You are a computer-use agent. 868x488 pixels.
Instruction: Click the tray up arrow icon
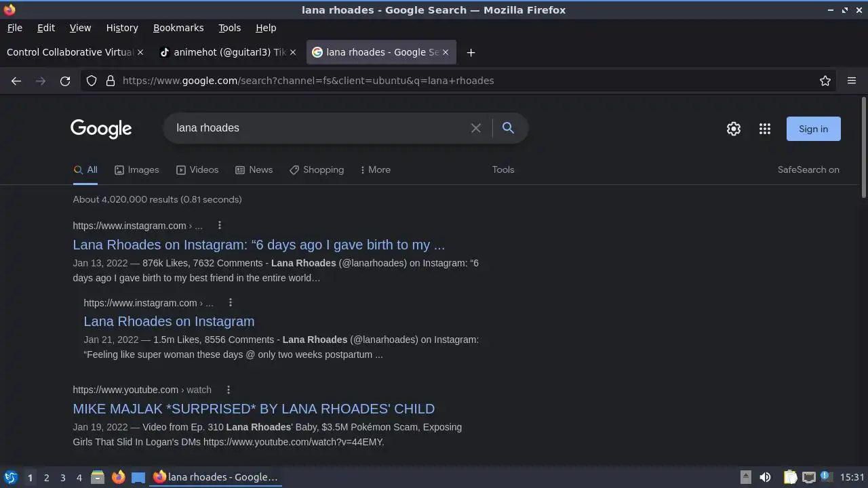[x=745, y=477]
